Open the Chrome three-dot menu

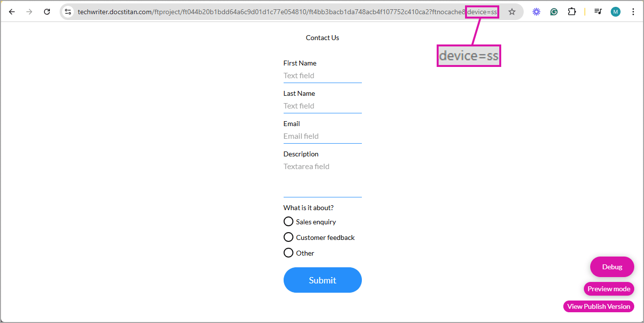click(633, 11)
